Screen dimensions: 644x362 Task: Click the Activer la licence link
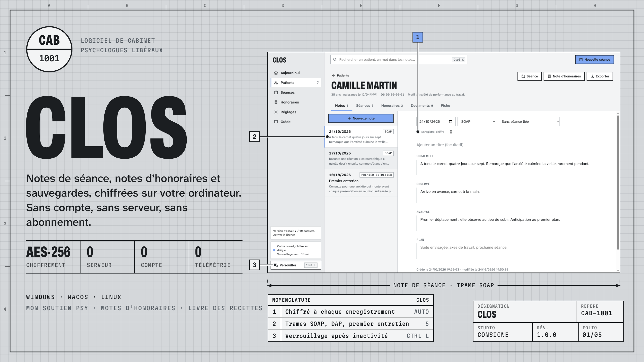284,235
